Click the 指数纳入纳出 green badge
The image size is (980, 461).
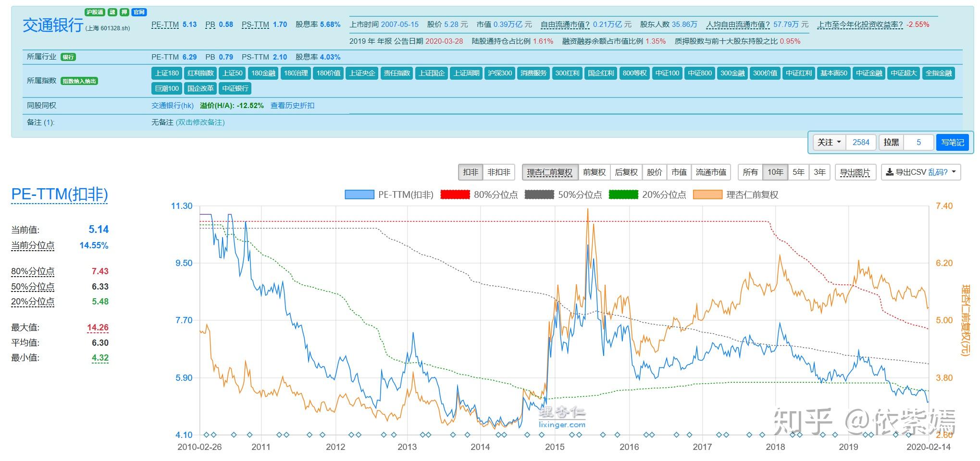(79, 81)
